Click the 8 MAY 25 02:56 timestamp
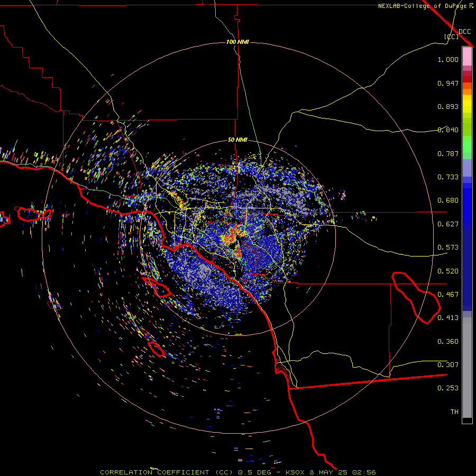The image size is (476, 476). 342,472
